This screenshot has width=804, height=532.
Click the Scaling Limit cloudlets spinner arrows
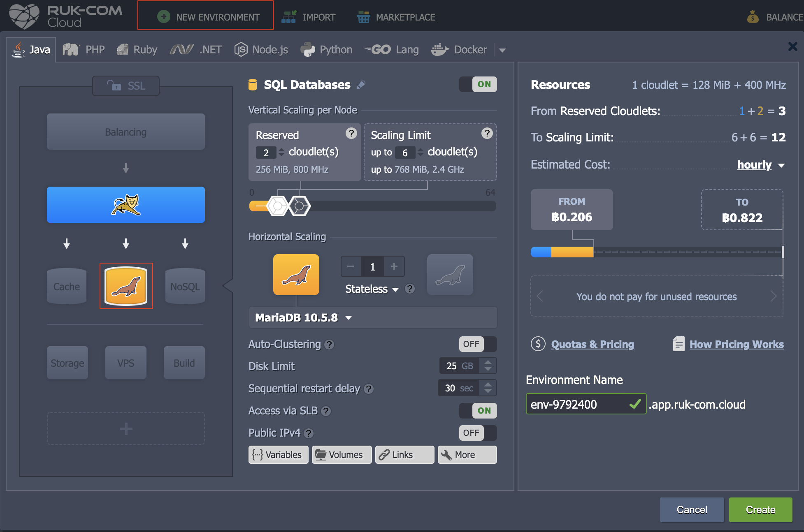(421, 152)
